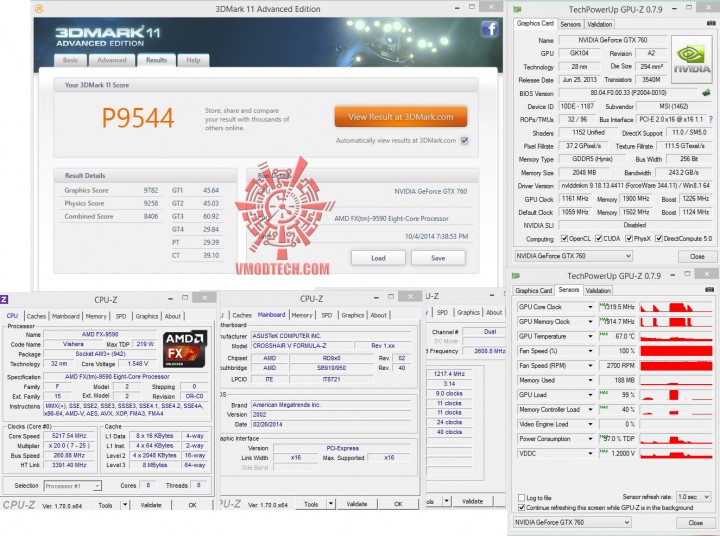This screenshot has width=720, height=536.
Task: Click the Power Consumption sensor graph
Action: click(676, 439)
